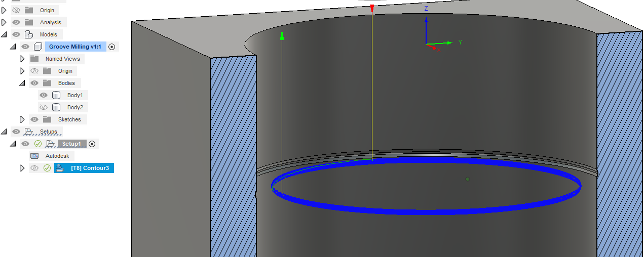Toggle visibility eye of Analysis
Viewport: 644px width, 257px height.
pos(16,22)
